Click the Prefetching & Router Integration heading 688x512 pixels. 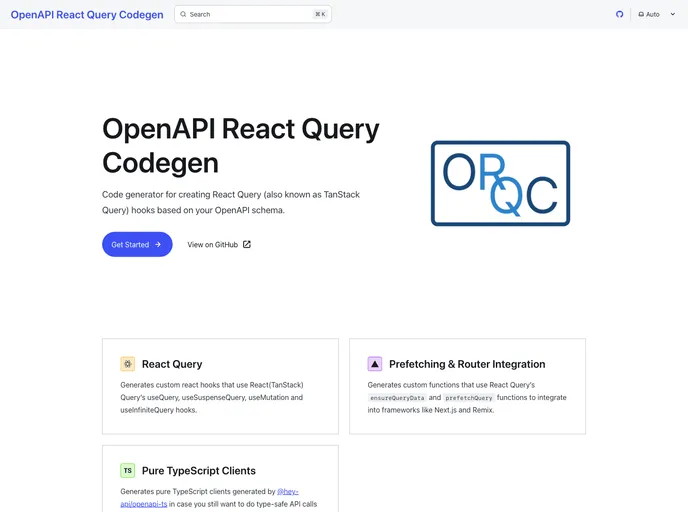coord(467,364)
